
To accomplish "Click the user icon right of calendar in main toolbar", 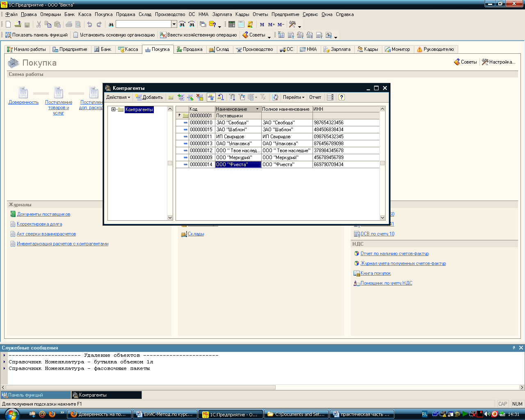I will tap(250, 25).
